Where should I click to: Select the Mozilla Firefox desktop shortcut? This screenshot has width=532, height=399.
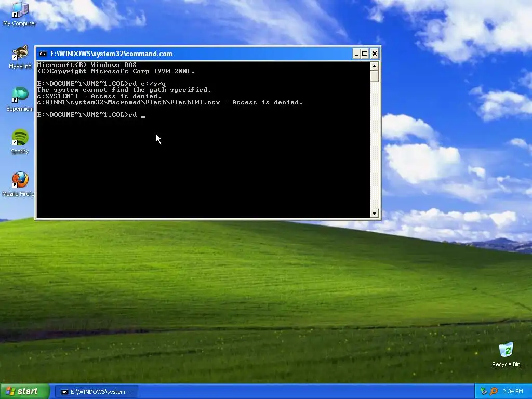click(18, 184)
